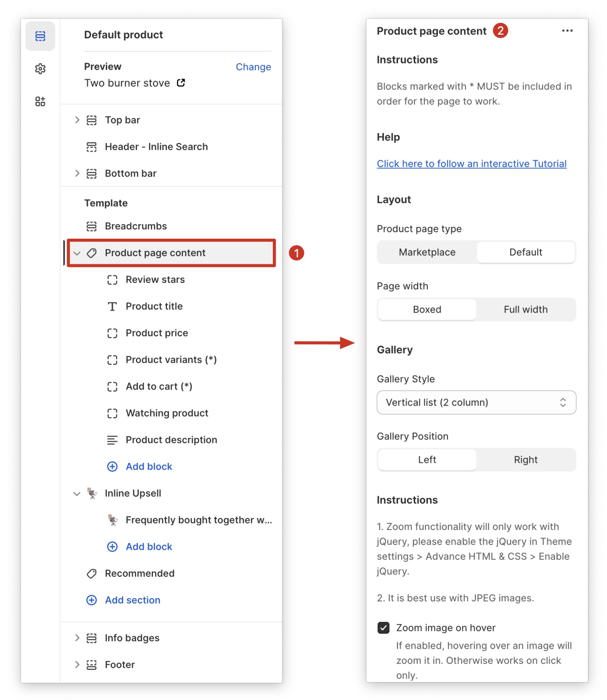The width and height of the screenshot is (607, 700).
Task: Set product page type to Marketplace
Action: 427,252
